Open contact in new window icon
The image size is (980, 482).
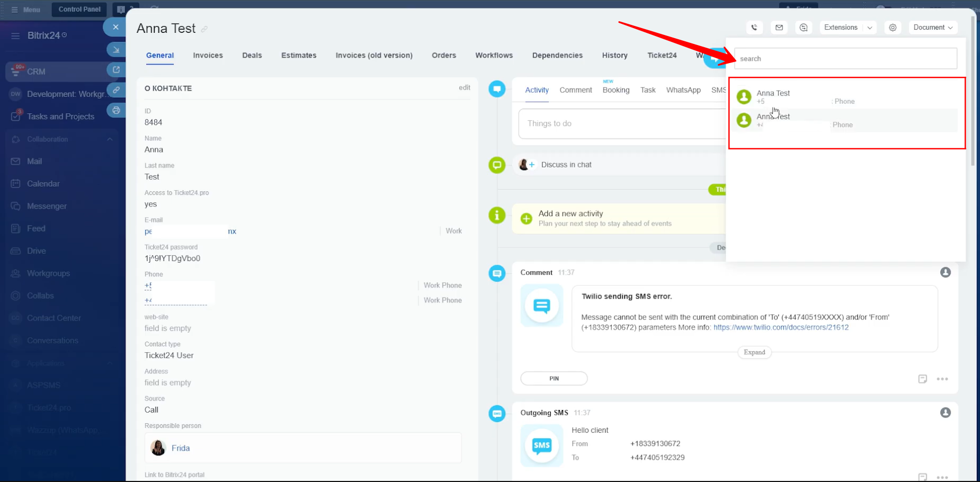116,70
